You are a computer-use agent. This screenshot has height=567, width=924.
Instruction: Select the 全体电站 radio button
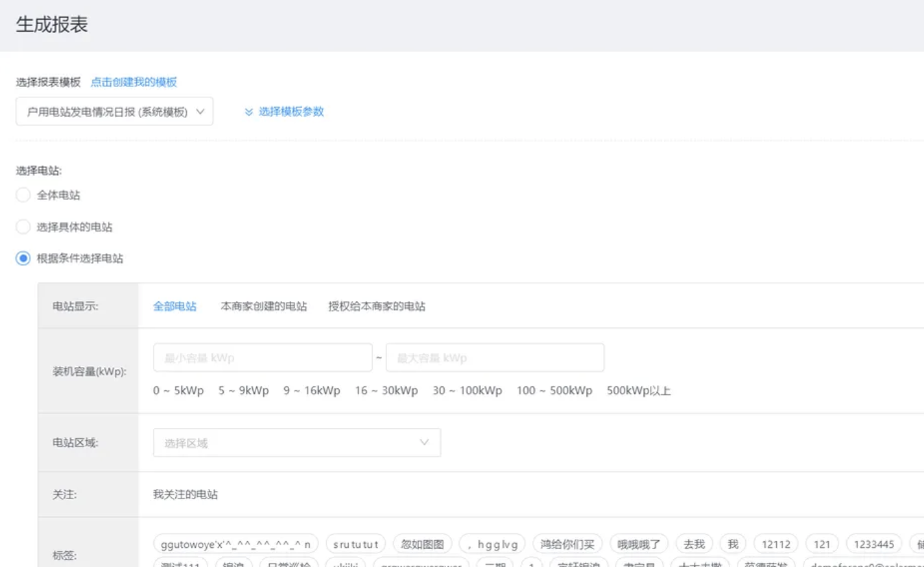point(23,195)
